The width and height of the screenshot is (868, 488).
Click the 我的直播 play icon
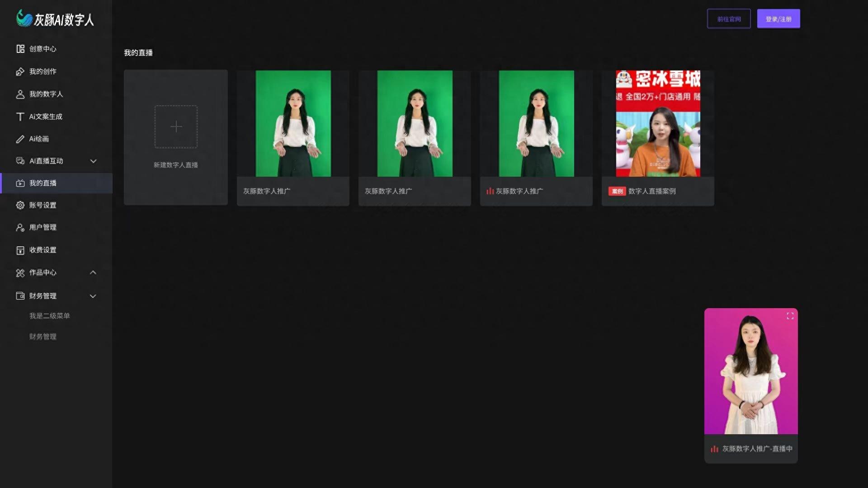pyautogui.click(x=20, y=183)
